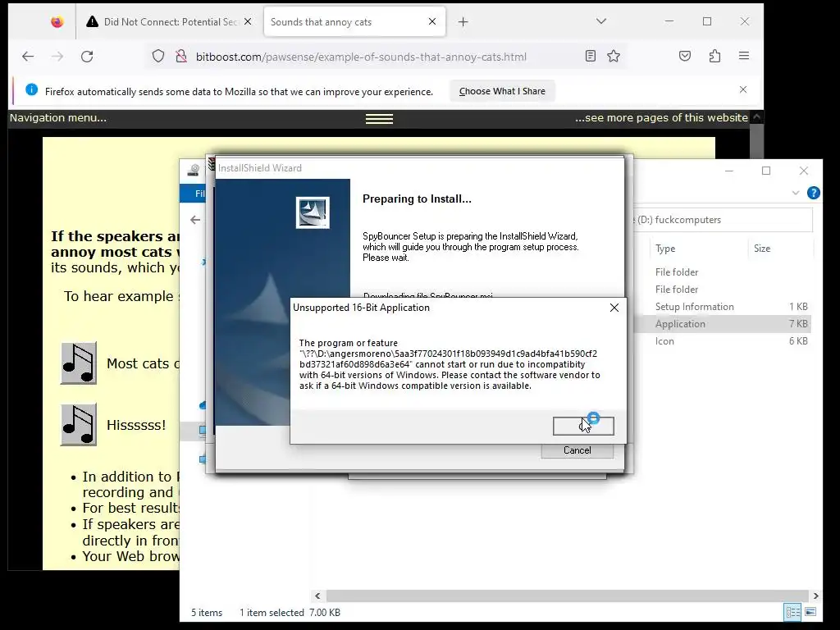Screen dimensions: 840x630
Task: Reload the current Firefox page
Action: pos(87,57)
